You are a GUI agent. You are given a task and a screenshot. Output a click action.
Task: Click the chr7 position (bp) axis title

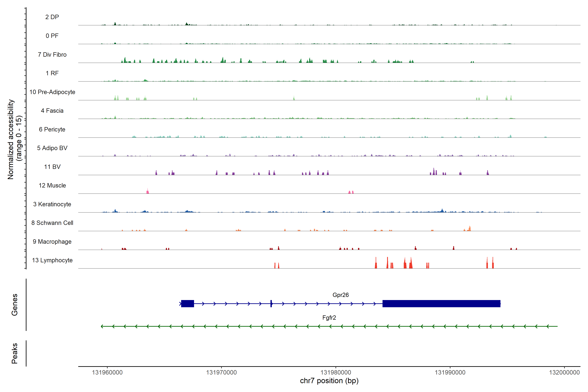click(329, 381)
